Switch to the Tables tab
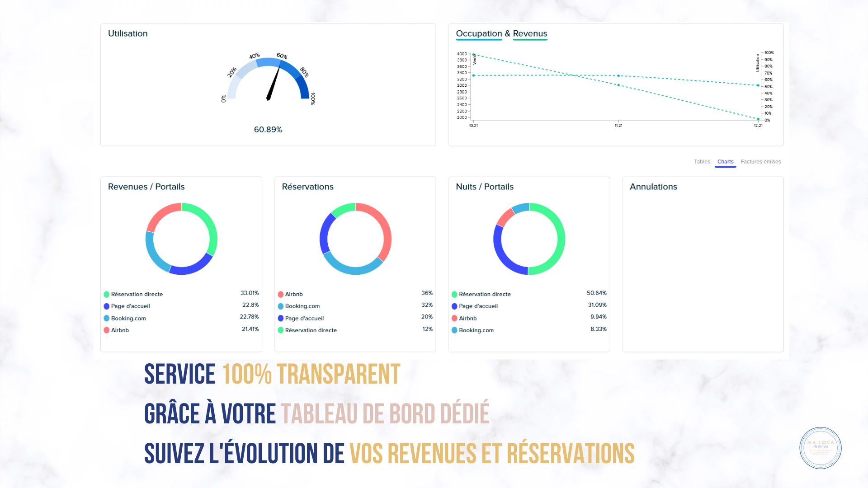The width and height of the screenshot is (868, 488). pos(702,162)
